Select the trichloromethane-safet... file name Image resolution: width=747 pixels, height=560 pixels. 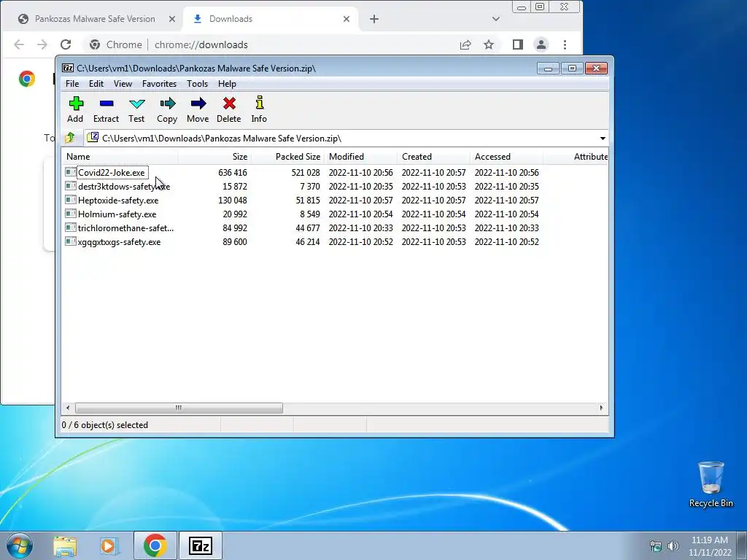tap(125, 228)
